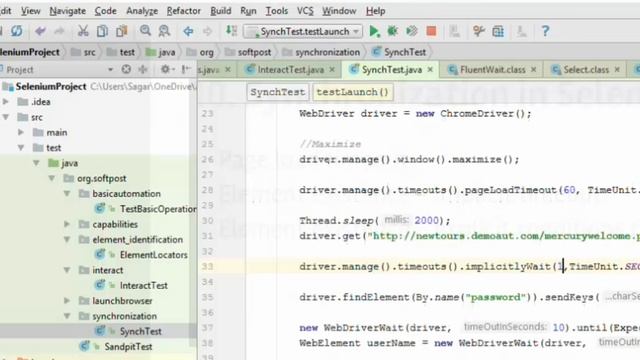640x360 pixels.
Task: Select SynchTest in the project tree
Action: point(140,331)
